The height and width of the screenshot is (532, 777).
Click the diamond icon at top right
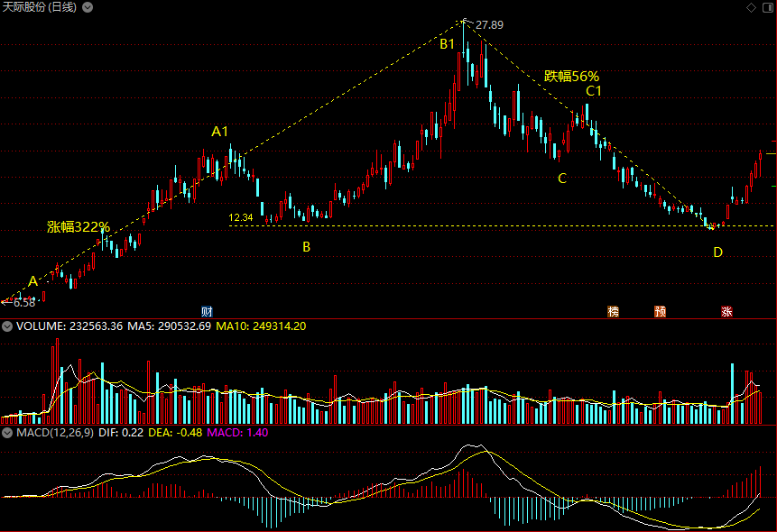(x=750, y=7)
